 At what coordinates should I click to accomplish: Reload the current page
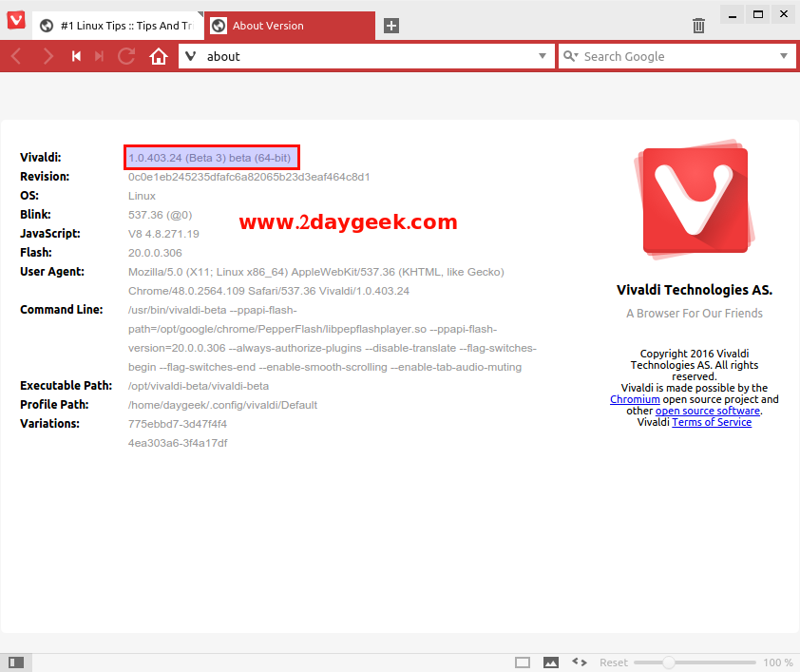(x=126, y=57)
